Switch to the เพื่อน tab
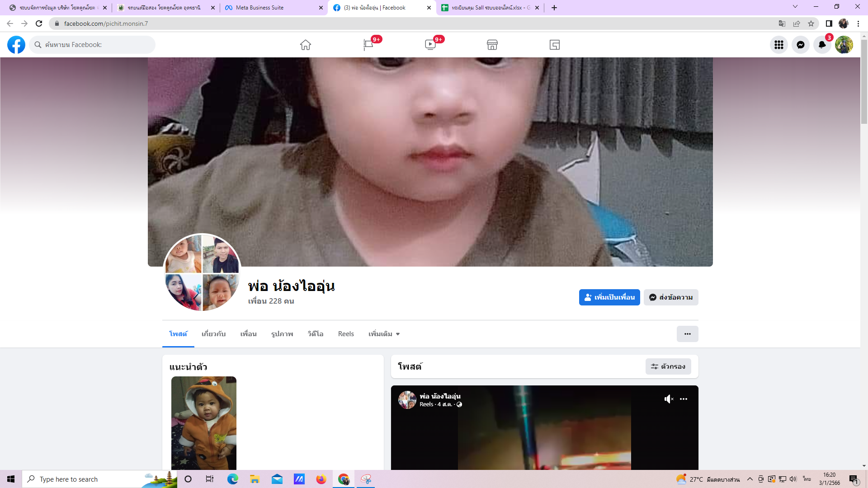The image size is (868, 488). pos(248,334)
